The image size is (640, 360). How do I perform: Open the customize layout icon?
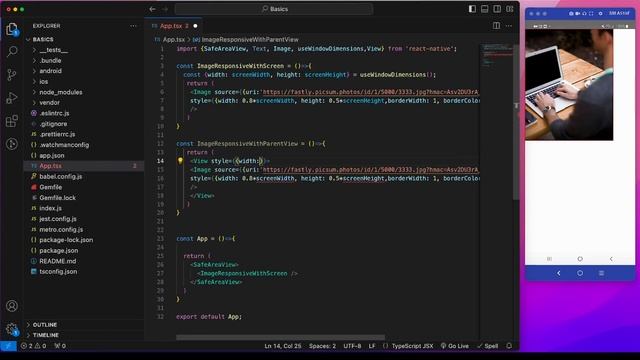pos(509,9)
